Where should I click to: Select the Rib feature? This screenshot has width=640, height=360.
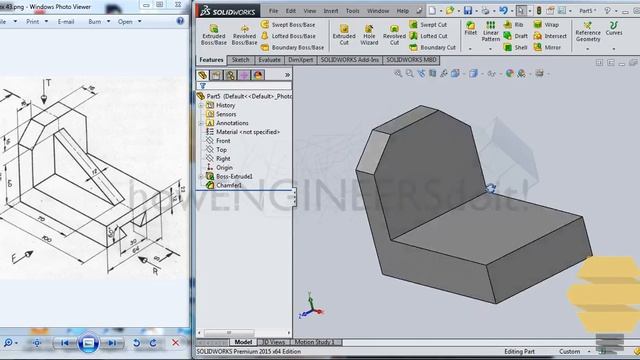(x=513, y=24)
